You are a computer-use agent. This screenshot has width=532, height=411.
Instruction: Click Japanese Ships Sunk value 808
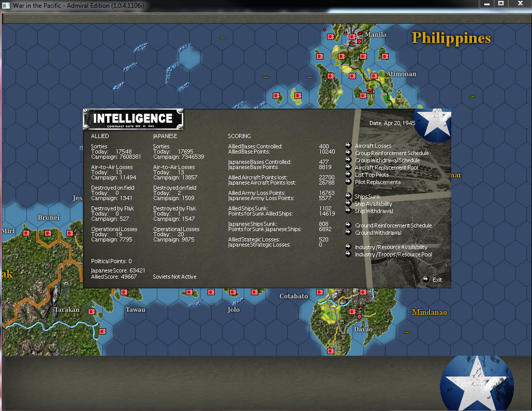click(x=323, y=224)
